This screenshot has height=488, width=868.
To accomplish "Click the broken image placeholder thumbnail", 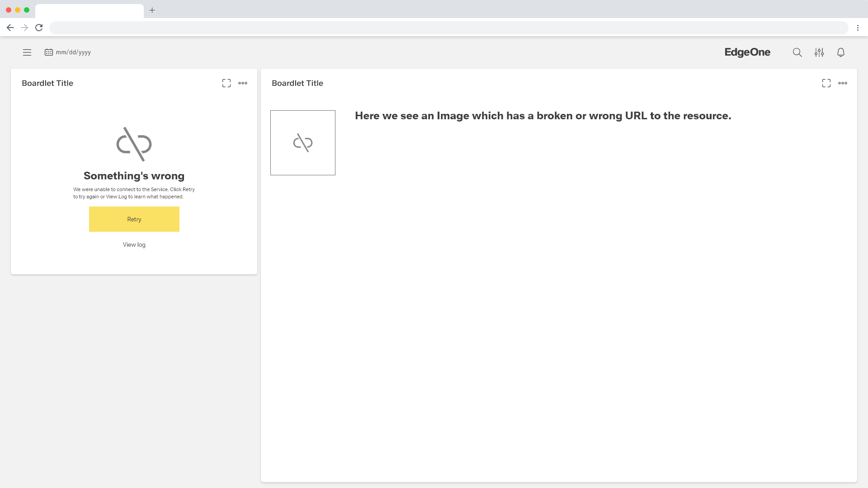I will (x=303, y=143).
